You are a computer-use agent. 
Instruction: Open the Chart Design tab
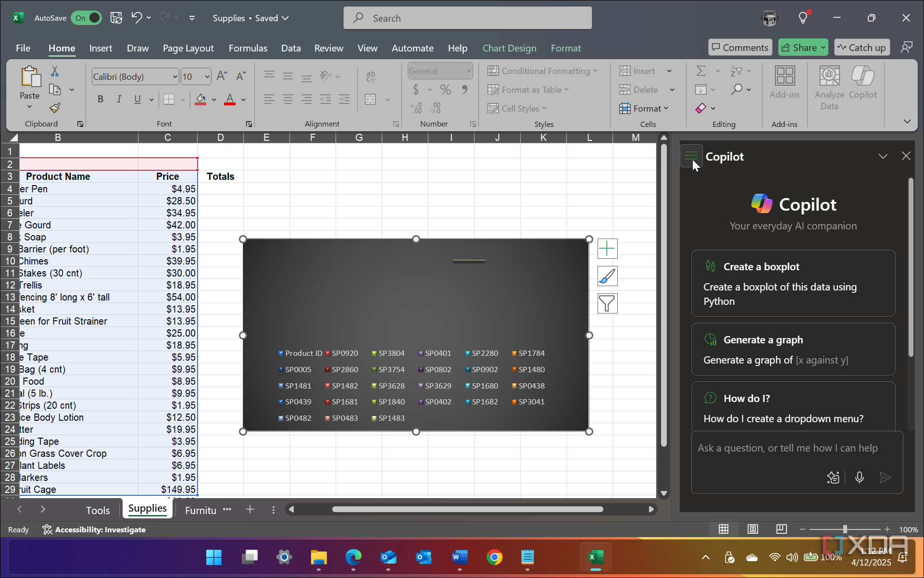click(x=509, y=48)
